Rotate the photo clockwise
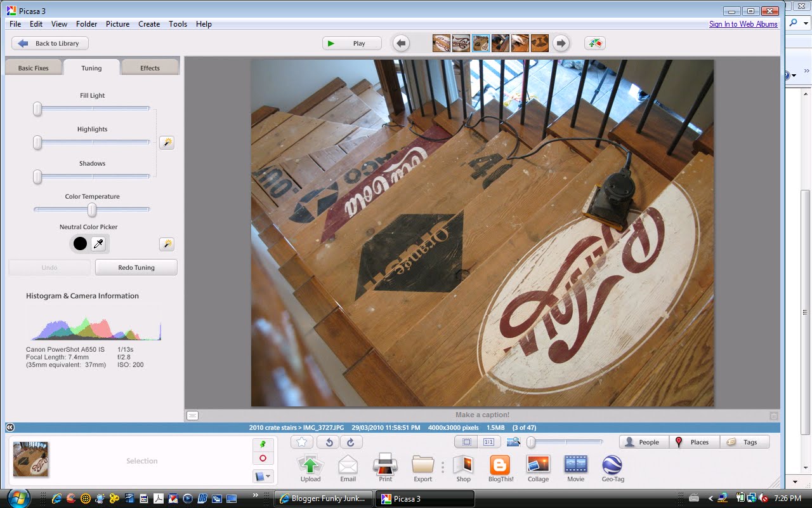This screenshot has width=812, height=508. 350,442
